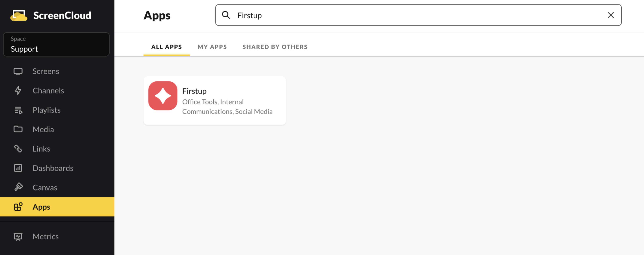This screenshot has height=255, width=644.
Task: Click the red Firstup app icon
Action: click(163, 96)
